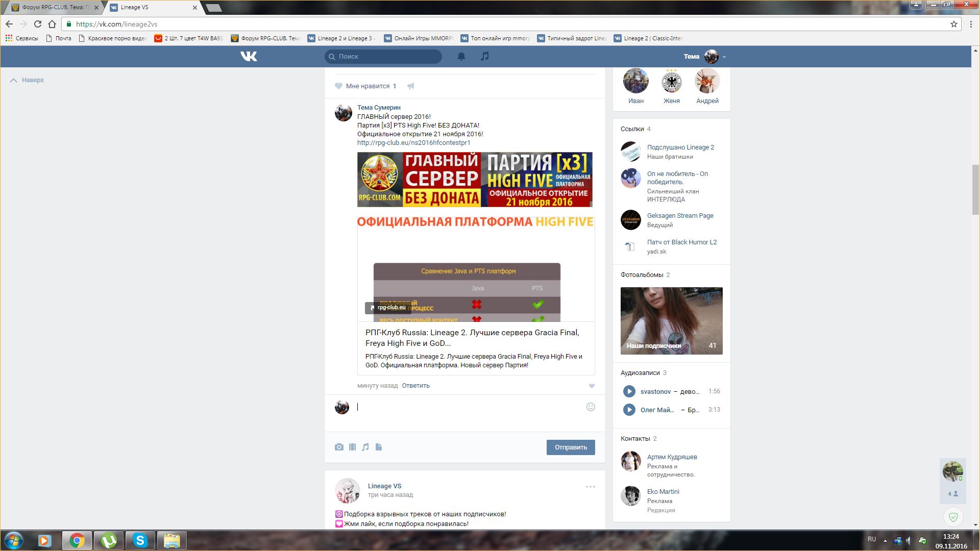The height and width of the screenshot is (551, 980).
Task: Attach audio using music note icon
Action: coord(365,447)
